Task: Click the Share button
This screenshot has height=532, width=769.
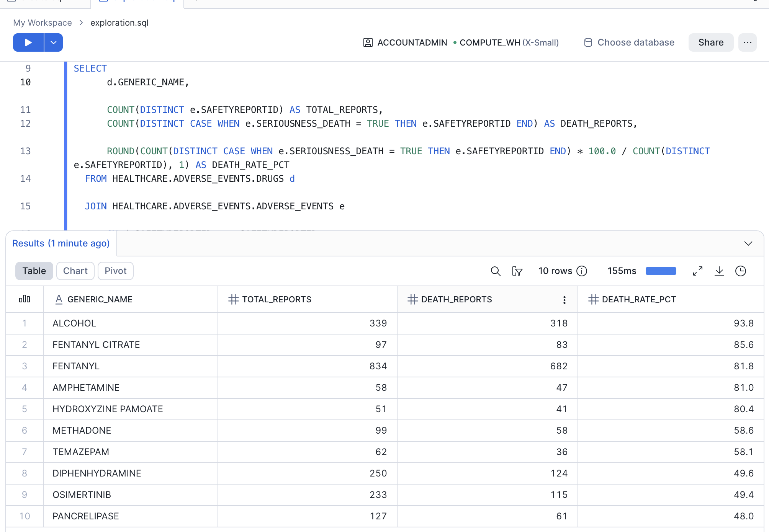Action: (711, 42)
